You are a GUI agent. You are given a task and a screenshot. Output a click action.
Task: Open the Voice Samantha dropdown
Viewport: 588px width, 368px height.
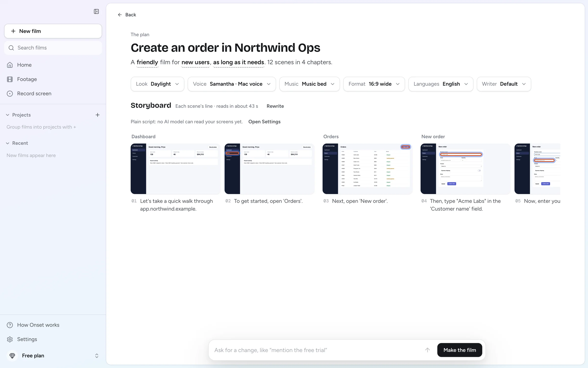point(232,84)
